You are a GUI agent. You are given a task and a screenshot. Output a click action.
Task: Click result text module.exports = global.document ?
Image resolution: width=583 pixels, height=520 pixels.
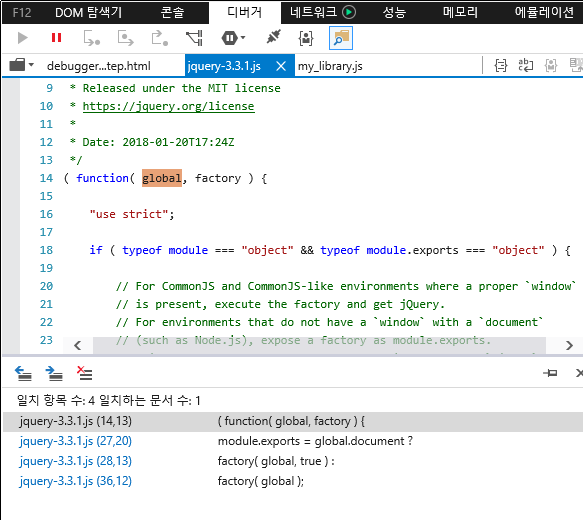click(315, 441)
